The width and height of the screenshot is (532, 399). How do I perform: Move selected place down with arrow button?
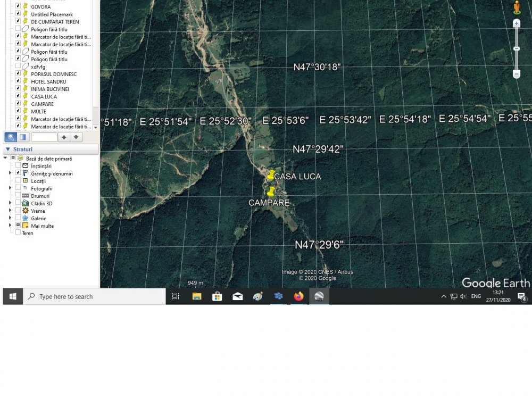point(77,137)
